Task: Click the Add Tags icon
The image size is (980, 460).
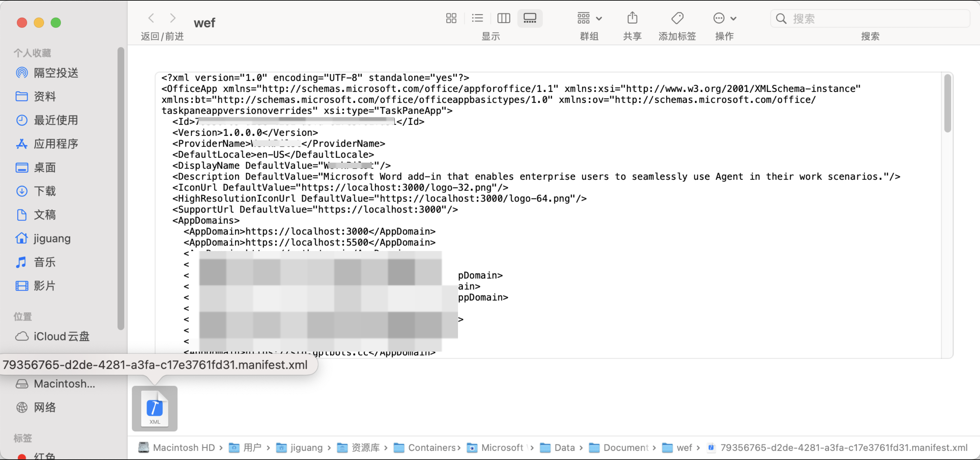Action: (677, 18)
